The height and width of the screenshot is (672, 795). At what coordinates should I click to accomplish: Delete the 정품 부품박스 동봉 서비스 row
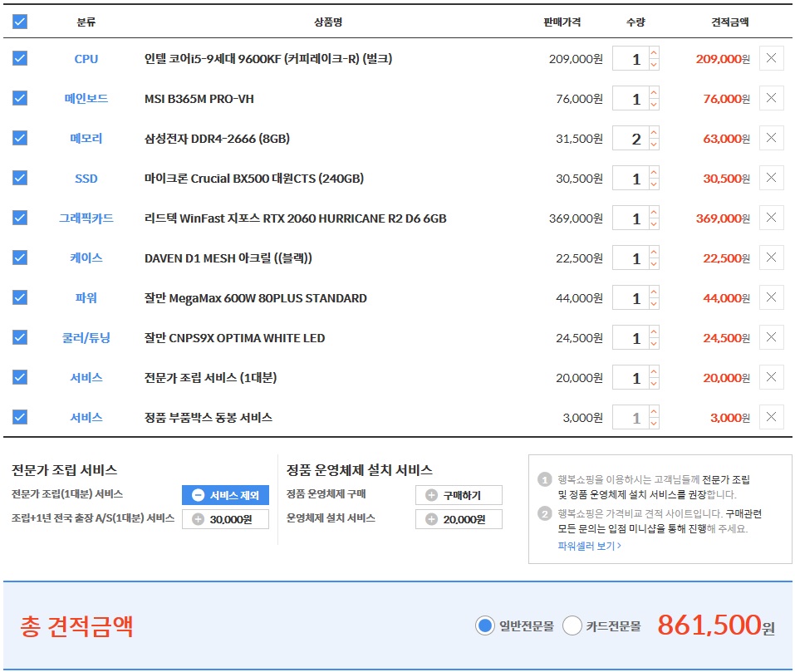[x=771, y=417]
